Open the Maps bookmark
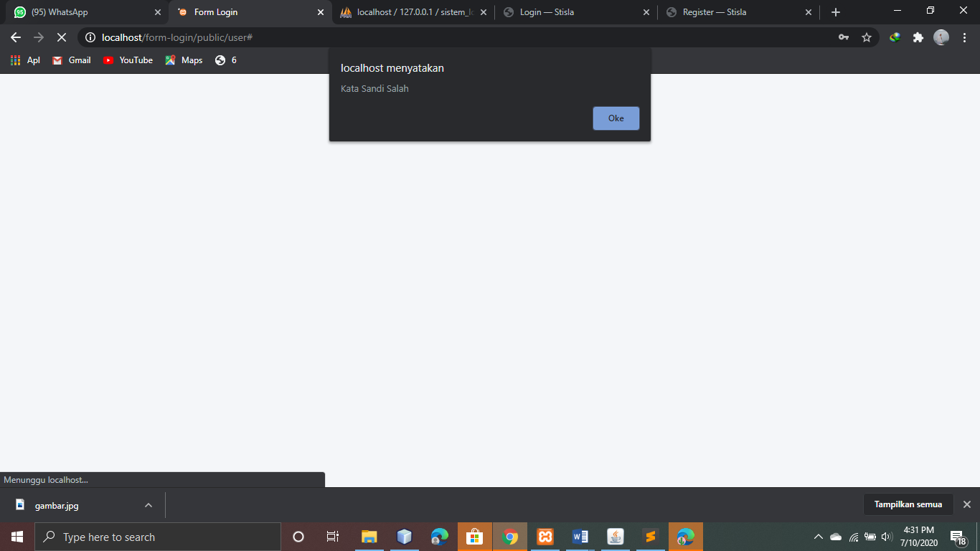 (184, 60)
